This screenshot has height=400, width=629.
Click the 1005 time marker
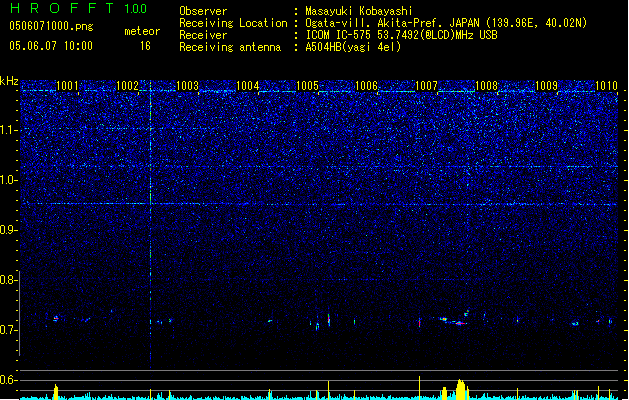[307, 85]
